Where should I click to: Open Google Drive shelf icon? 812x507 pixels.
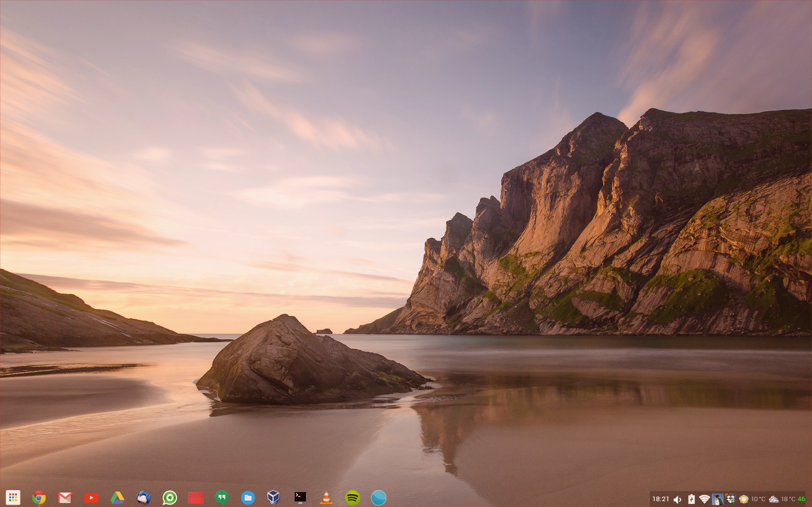click(x=118, y=497)
